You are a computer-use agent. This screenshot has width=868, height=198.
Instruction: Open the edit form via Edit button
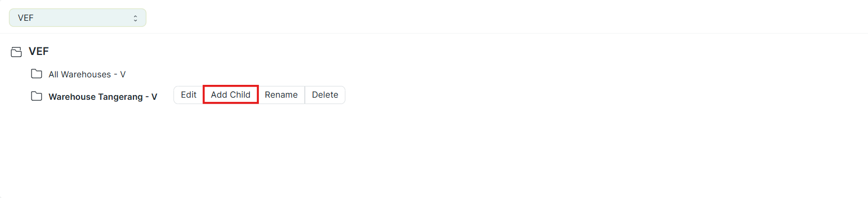pos(188,95)
